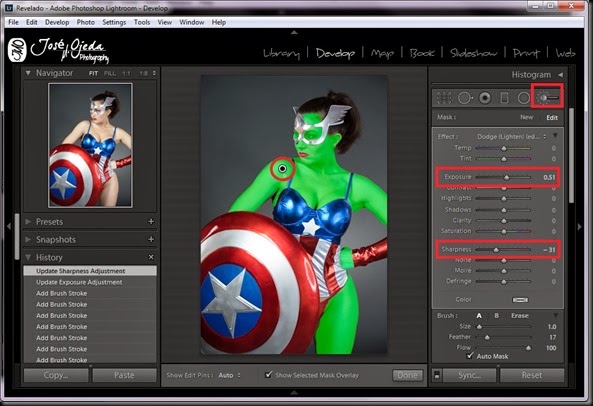Switch to the Slideshow module

pos(473,53)
